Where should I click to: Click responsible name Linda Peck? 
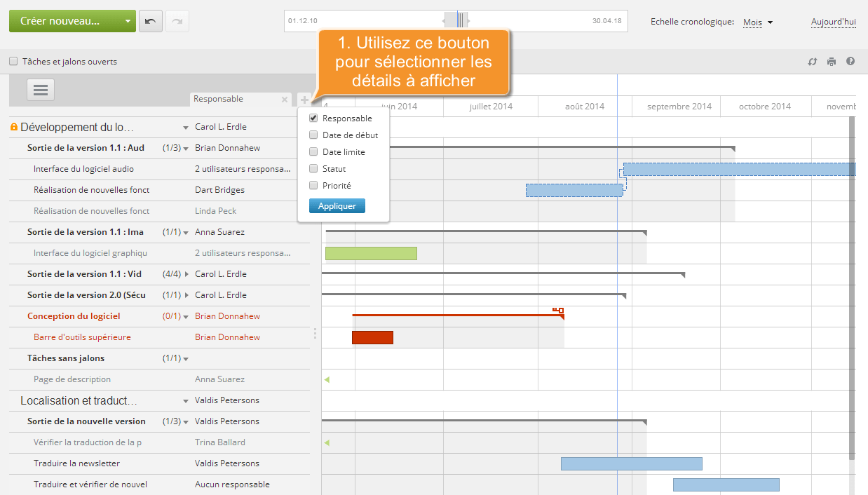pyautogui.click(x=216, y=211)
